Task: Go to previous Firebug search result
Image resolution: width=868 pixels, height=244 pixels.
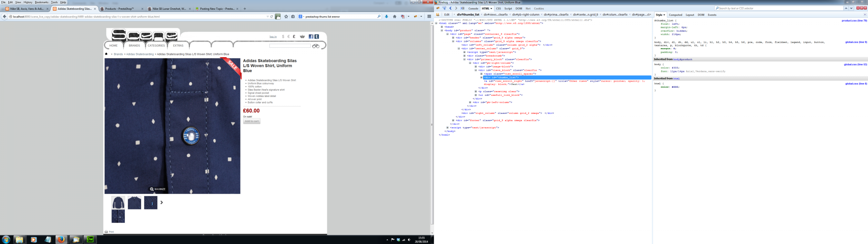Action: (x=846, y=8)
